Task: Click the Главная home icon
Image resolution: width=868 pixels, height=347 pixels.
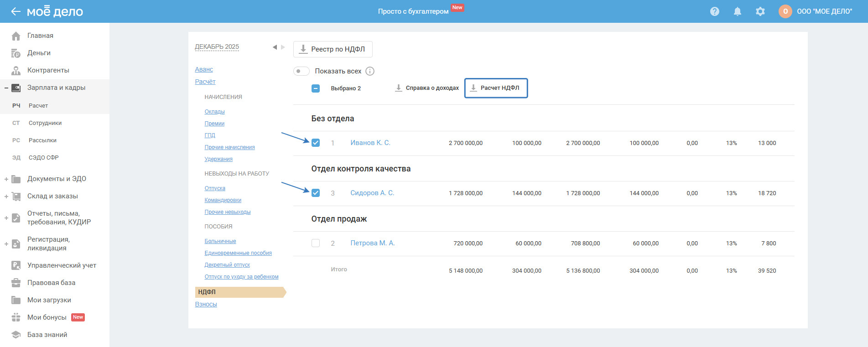Action: pyautogui.click(x=16, y=36)
